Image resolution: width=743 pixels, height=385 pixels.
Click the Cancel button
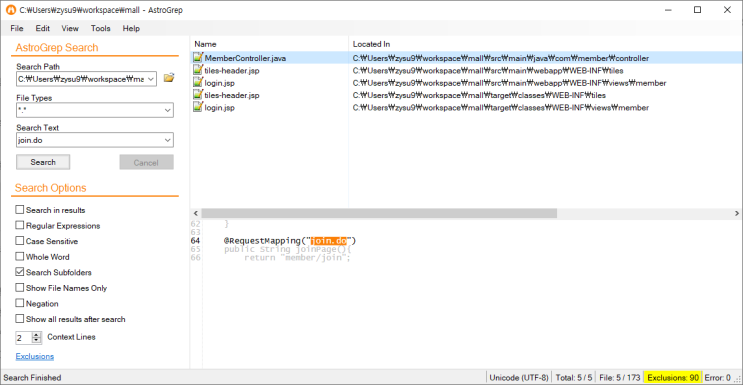tap(146, 162)
